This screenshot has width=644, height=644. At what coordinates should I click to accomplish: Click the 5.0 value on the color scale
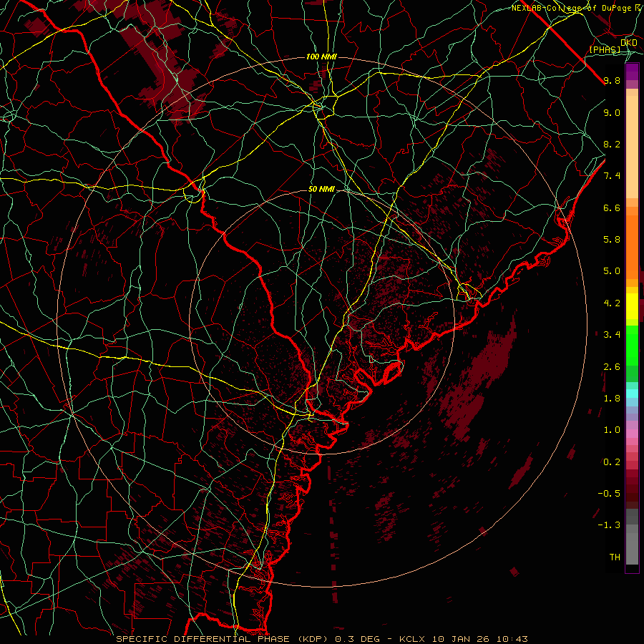click(x=612, y=271)
